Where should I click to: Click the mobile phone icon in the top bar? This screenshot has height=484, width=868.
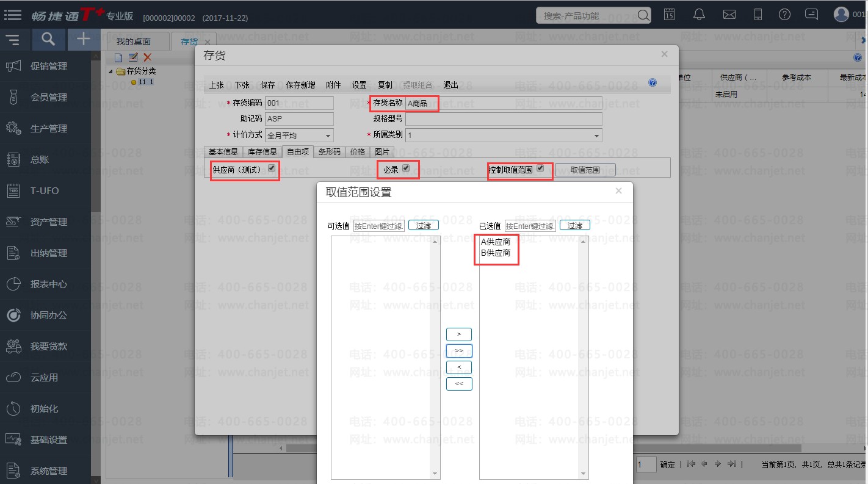tap(758, 15)
